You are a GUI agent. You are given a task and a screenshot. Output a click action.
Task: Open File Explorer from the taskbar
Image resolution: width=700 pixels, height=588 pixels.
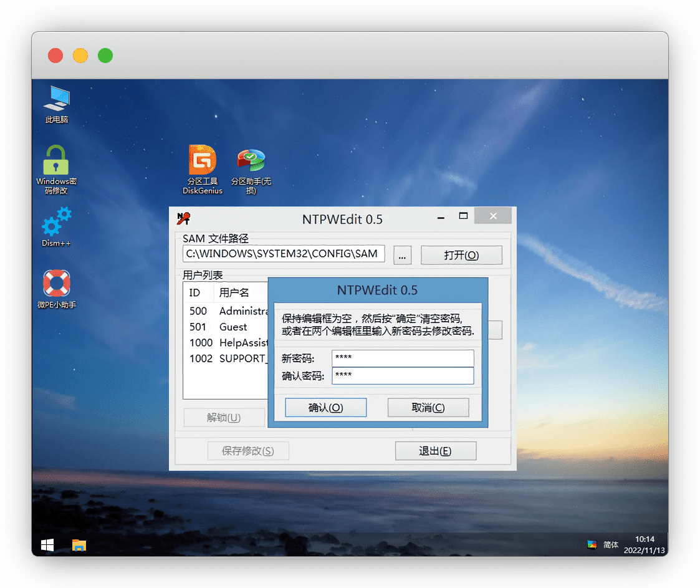coord(79,545)
